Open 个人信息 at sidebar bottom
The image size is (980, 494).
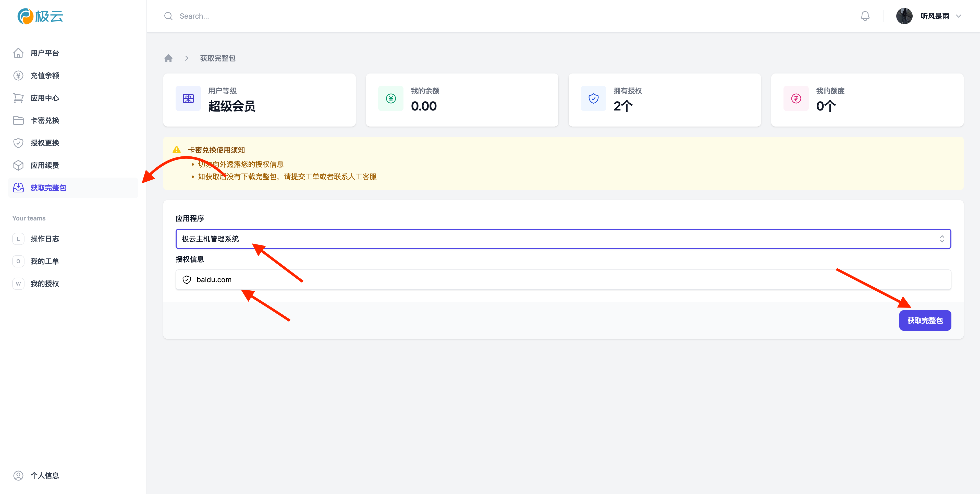click(x=44, y=475)
